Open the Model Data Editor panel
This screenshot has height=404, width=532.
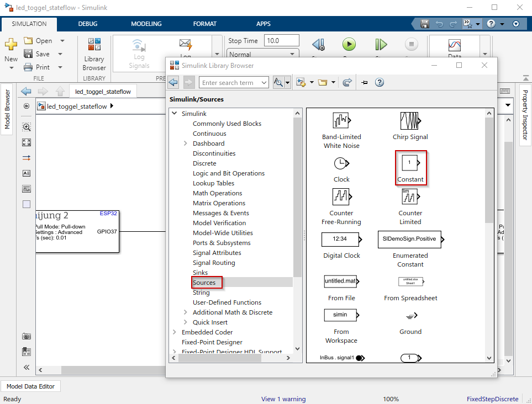[x=31, y=386]
